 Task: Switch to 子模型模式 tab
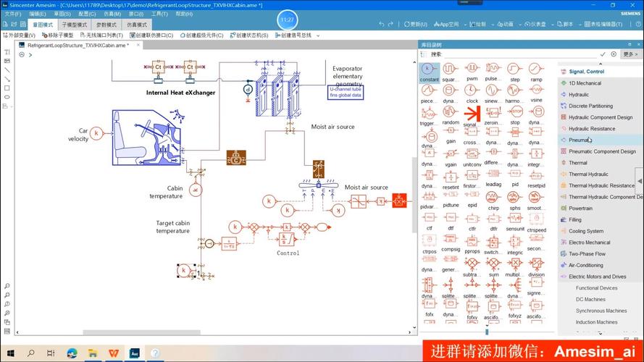click(x=75, y=25)
